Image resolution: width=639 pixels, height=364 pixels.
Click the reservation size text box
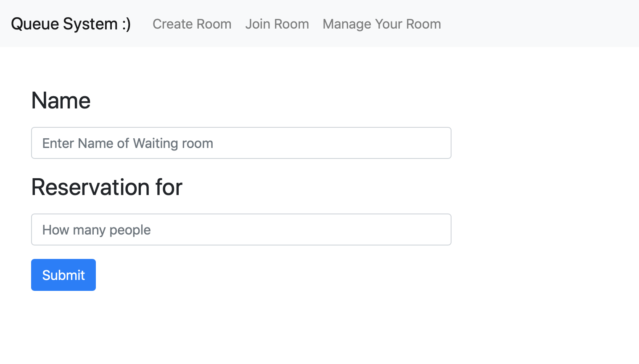point(241,229)
